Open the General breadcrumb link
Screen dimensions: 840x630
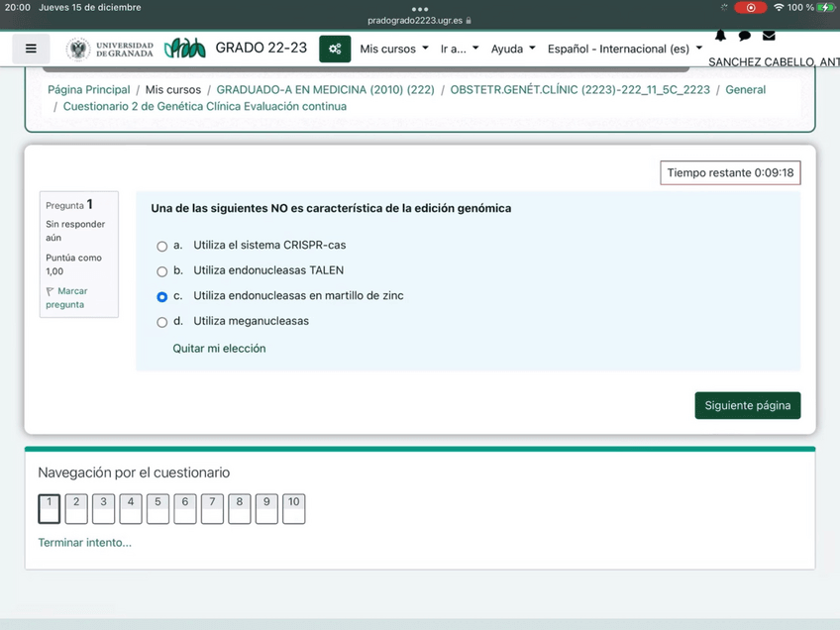745,89
